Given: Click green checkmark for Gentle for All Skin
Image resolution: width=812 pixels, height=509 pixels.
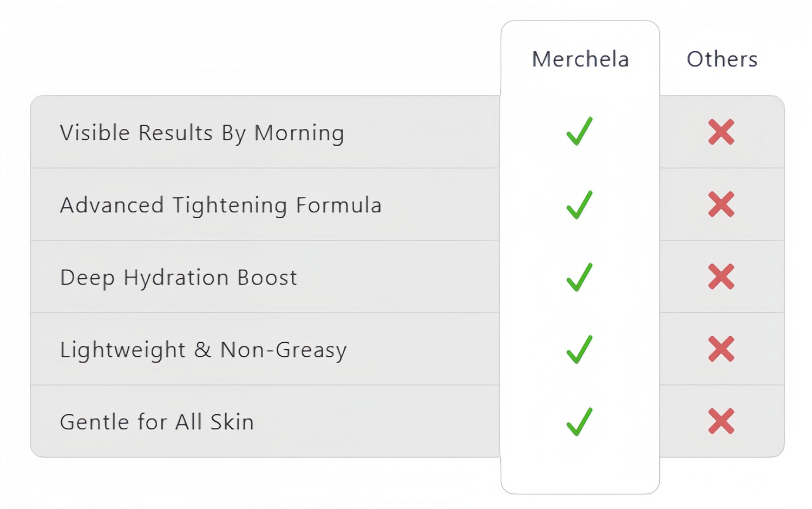Looking at the screenshot, I should pyautogui.click(x=579, y=422).
